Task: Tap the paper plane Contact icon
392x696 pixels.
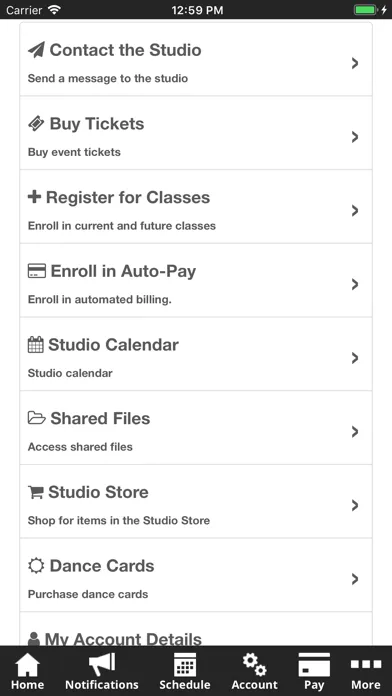Action: click(36, 50)
